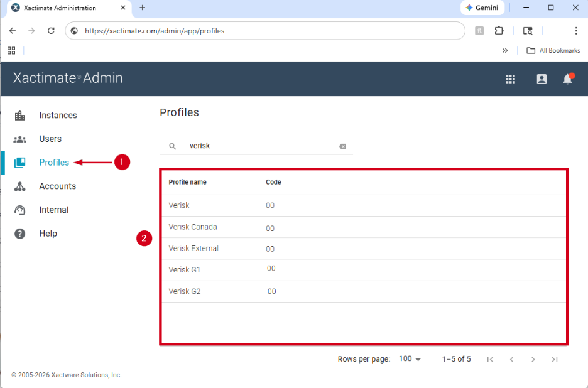Open Chrome three-dot menu

(x=576, y=31)
